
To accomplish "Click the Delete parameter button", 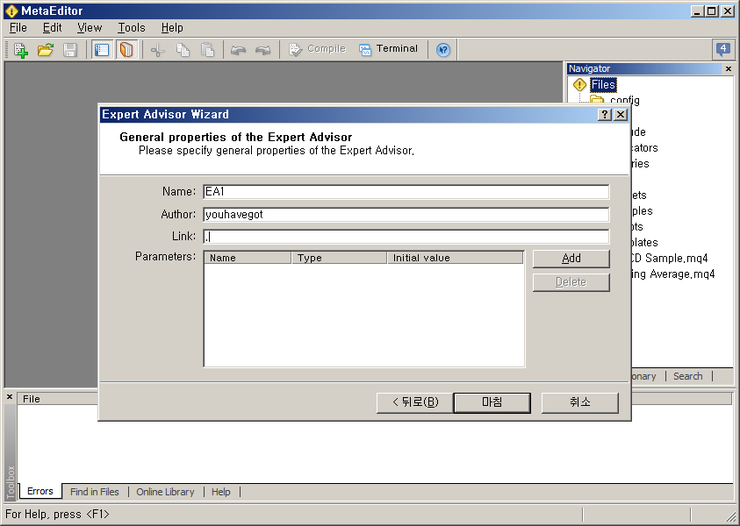I will (571, 282).
